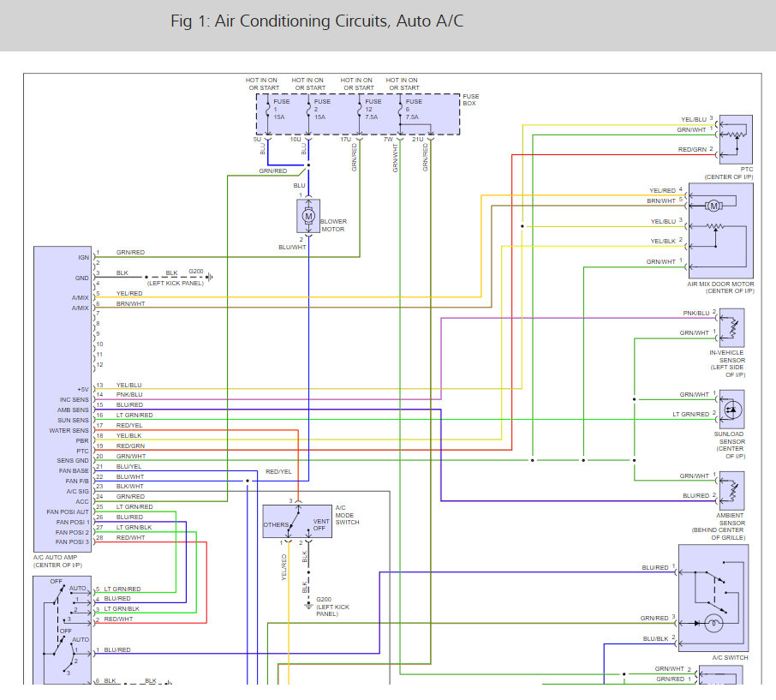Viewport: 776px width, 700px height.
Task: Click the PNK/BLU wire label at pin 14
Action: click(x=129, y=395)
